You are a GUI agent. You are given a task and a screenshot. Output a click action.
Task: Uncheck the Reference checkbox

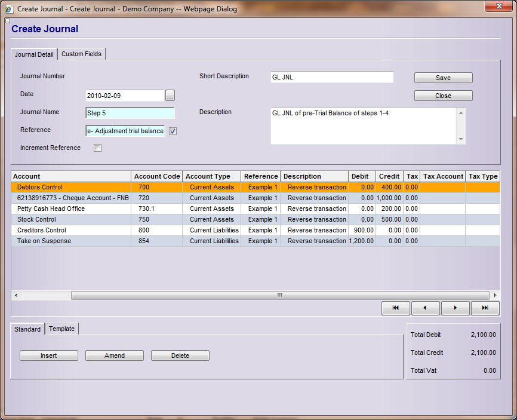[173, 131]
